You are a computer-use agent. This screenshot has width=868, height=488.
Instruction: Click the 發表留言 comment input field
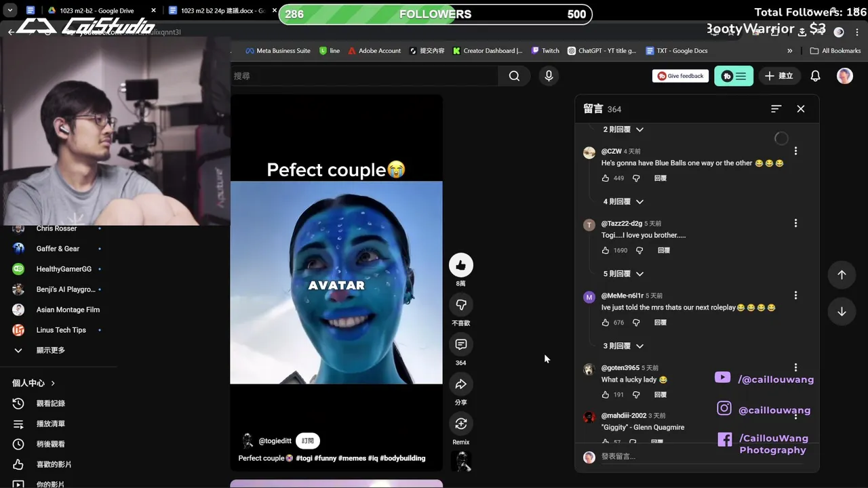[x=702, y=457]
